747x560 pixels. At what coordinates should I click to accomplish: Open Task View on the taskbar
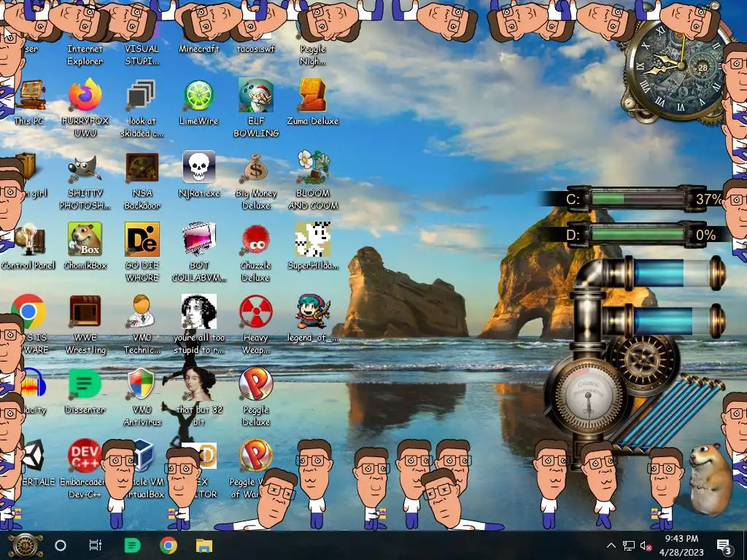coord(96,545)
